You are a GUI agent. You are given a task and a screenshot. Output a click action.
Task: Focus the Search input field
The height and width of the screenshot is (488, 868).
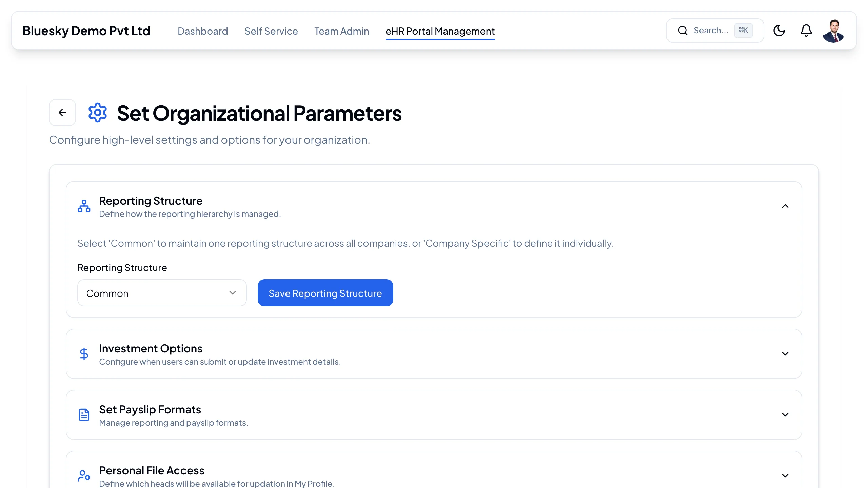(715, 30)
